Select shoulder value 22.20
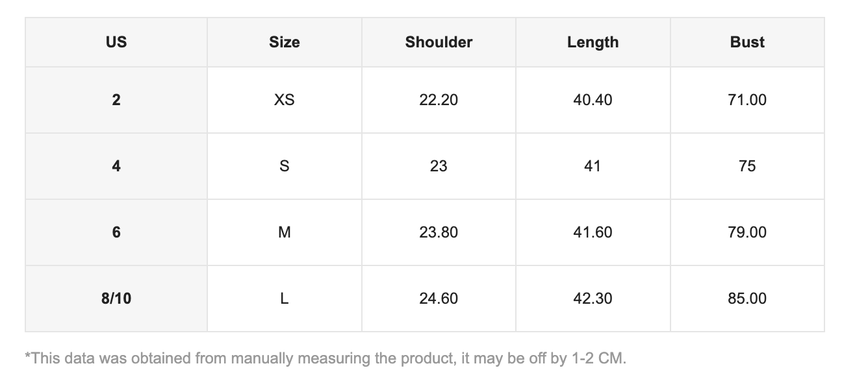This screenshot has height=392, width=868. [x=439, y=100]
